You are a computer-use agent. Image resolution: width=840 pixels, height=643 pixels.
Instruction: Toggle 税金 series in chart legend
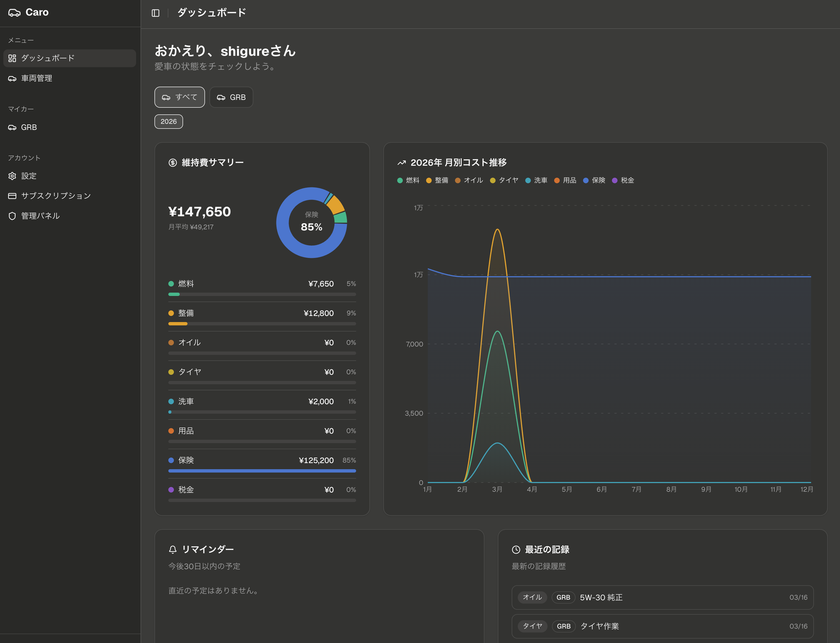pos(623,180)
